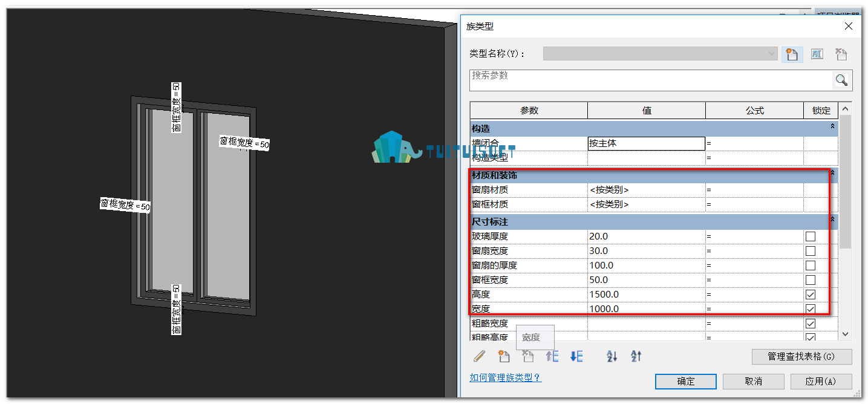Viewport: 868px width, 404px height.
Task: Toggle the lock checkbox for 窗扇的厚度
Action: point(811,266)
